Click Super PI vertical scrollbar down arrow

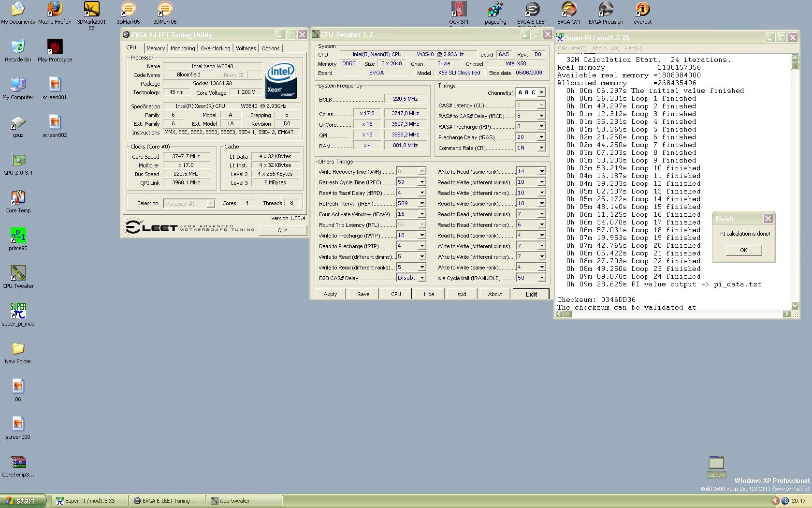795,305
